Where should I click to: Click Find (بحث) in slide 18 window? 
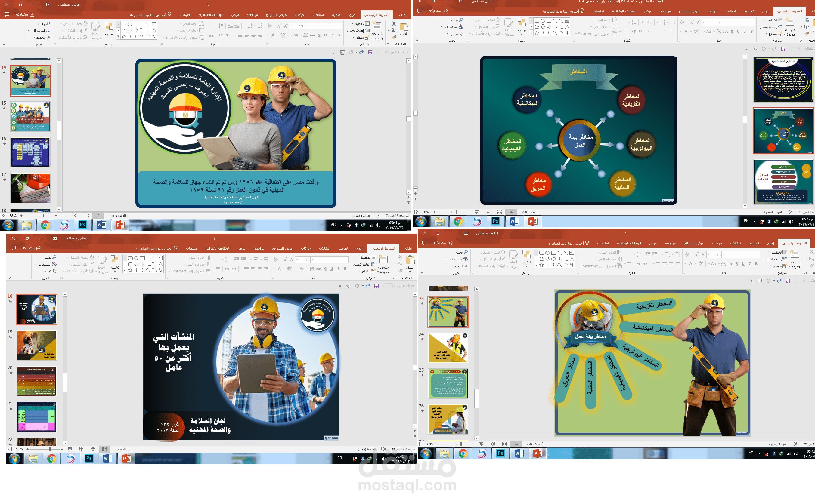50,257
